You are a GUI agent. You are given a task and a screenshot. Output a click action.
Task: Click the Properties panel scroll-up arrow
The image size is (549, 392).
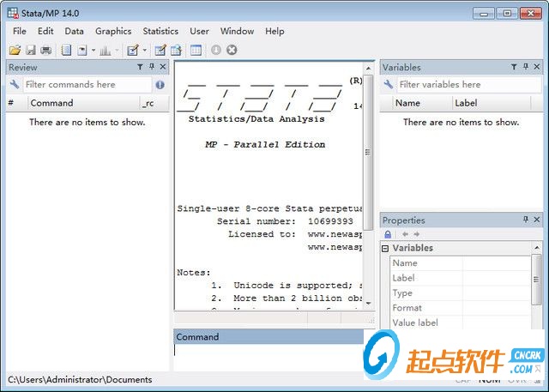[x=537, y=248]
